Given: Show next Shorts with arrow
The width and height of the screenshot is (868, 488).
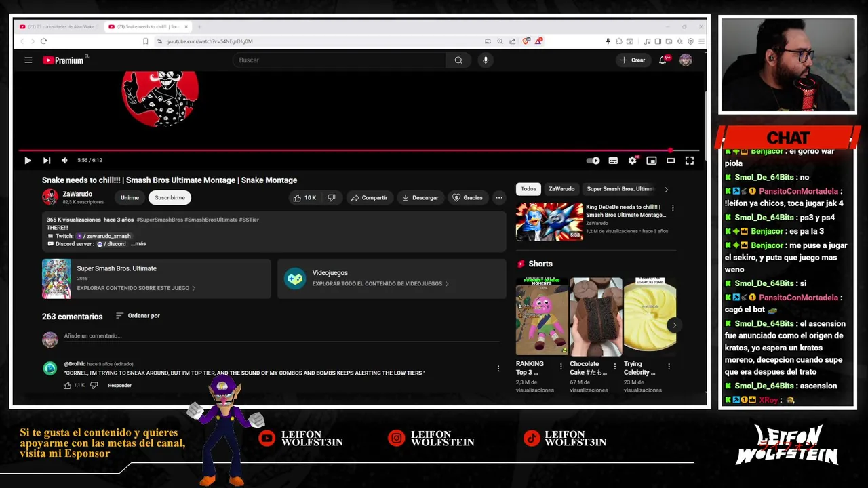Looking at the screenshot, I should tap(674, 325).
